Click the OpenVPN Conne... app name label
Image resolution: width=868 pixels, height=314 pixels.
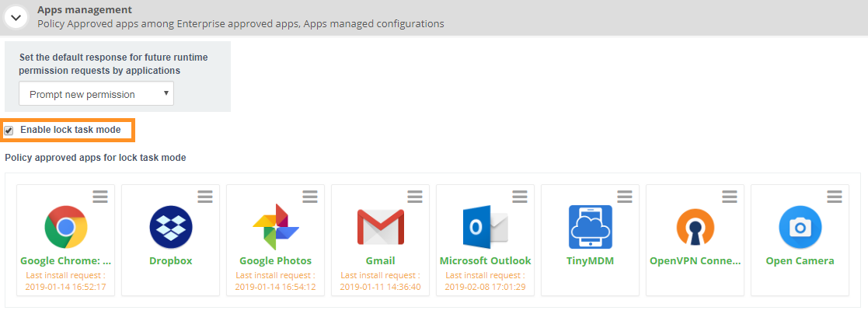point(695,261)
